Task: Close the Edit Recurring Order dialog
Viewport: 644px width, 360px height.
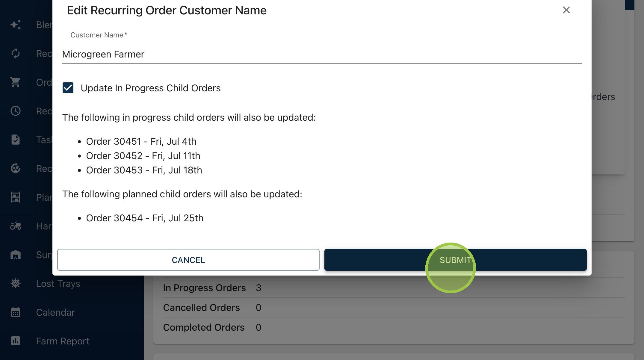Action: point(566,10)
